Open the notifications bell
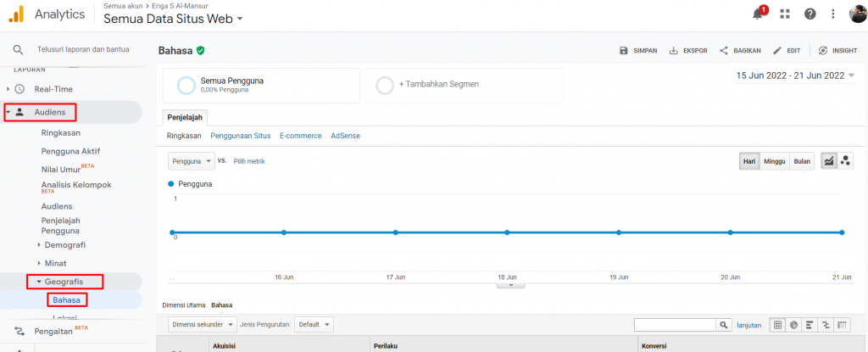The height and width of the screenshot is (352, 868). 758,14
